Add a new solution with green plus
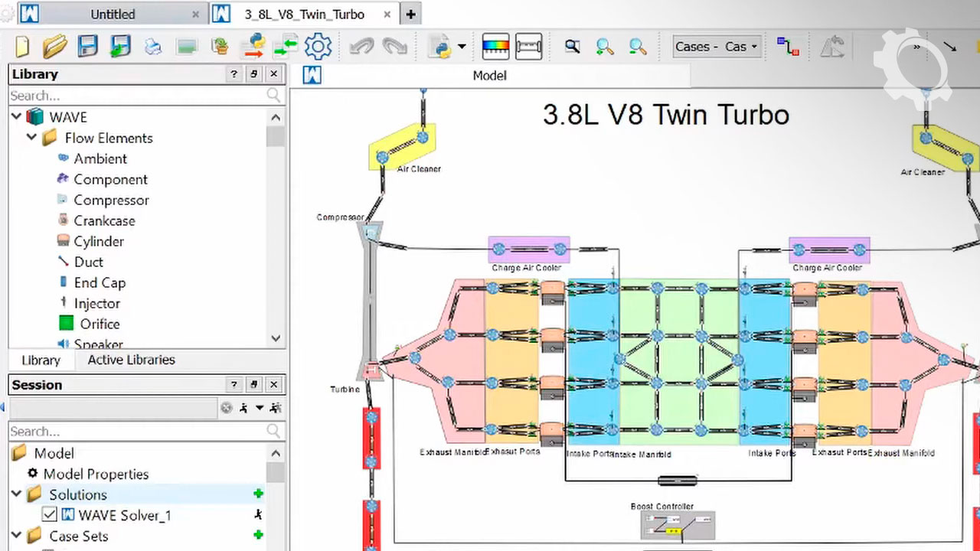 pyautogui.click(x=258, y=494)
